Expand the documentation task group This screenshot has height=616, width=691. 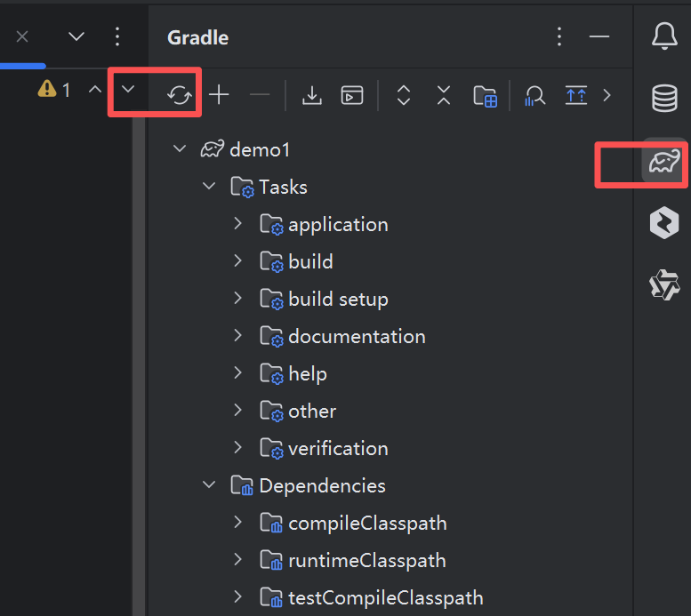point(238,335)
